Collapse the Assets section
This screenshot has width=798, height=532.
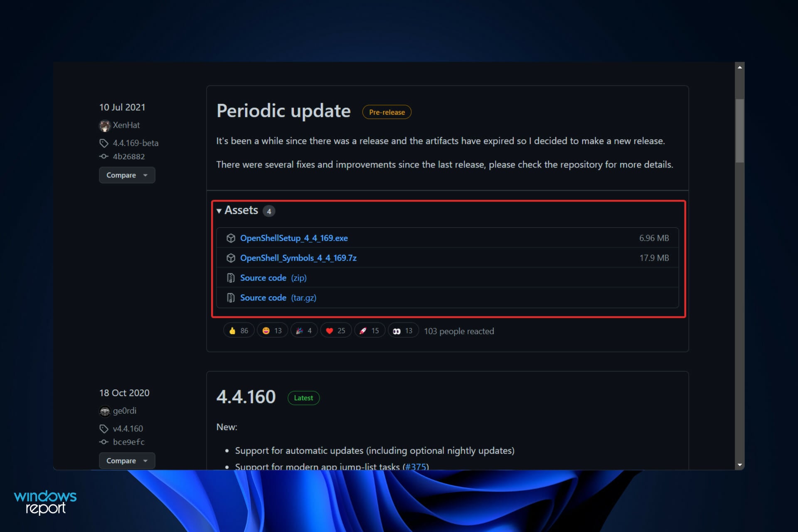pyautogui.click(x=220, y=211)
